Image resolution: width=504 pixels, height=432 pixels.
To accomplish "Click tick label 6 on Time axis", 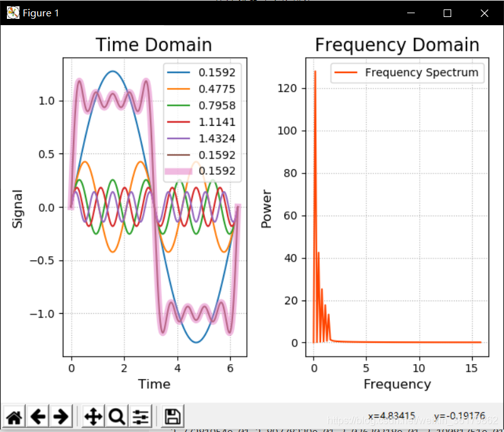I will click(x=230, y=368).
